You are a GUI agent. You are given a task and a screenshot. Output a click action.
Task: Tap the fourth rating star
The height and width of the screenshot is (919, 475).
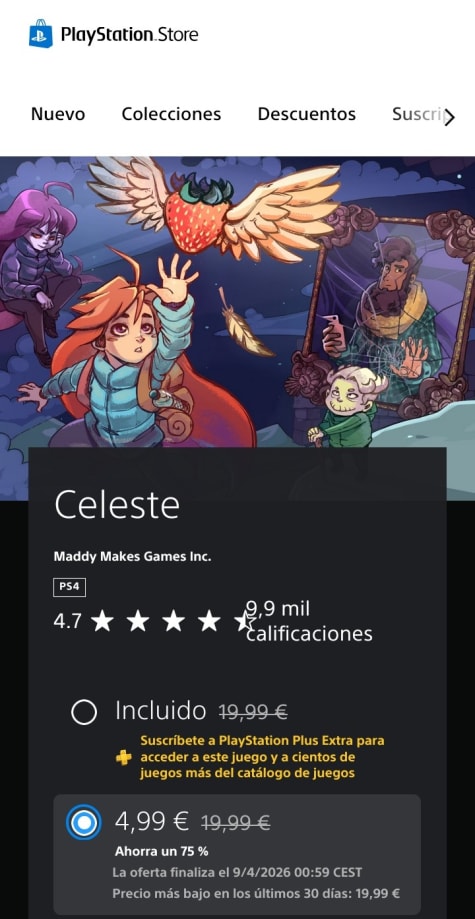coord(209,621)
